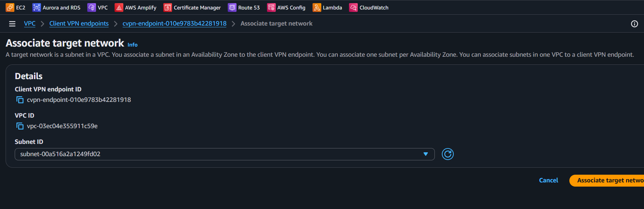Open the Subnet ID dropdown arrow

(425, 154)
